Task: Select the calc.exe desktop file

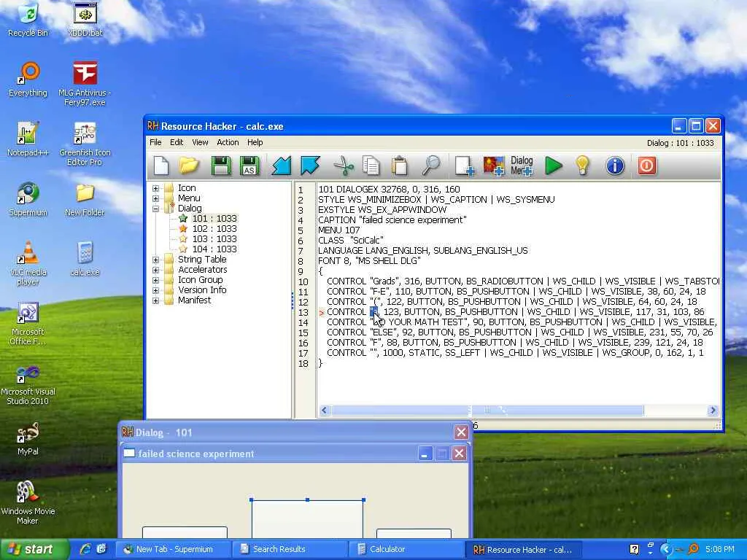Action: 85,259
